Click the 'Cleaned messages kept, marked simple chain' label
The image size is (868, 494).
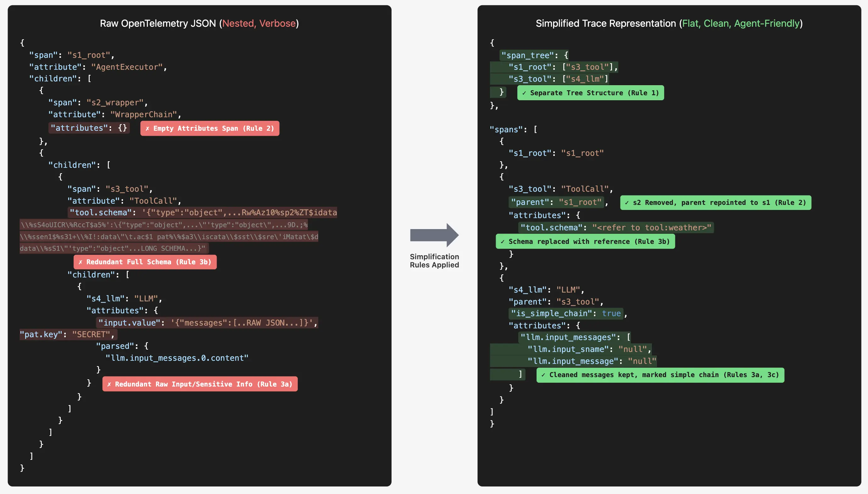660,375
